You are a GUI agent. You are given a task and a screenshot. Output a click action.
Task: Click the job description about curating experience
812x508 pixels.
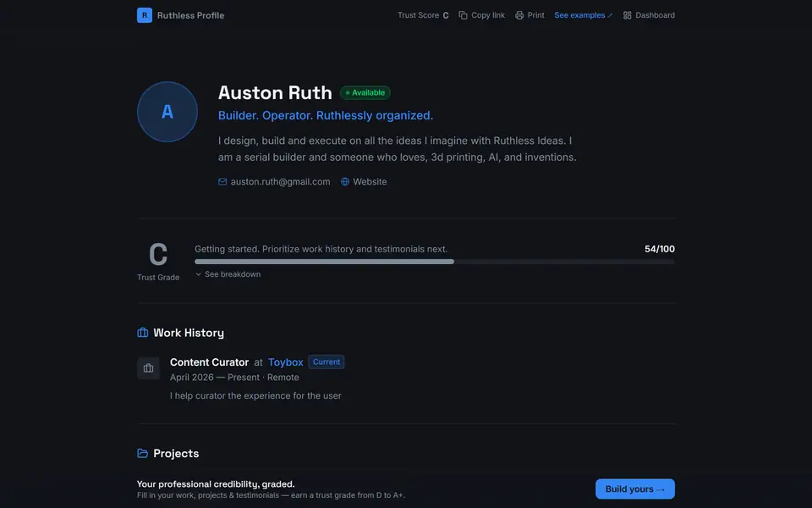255,395
